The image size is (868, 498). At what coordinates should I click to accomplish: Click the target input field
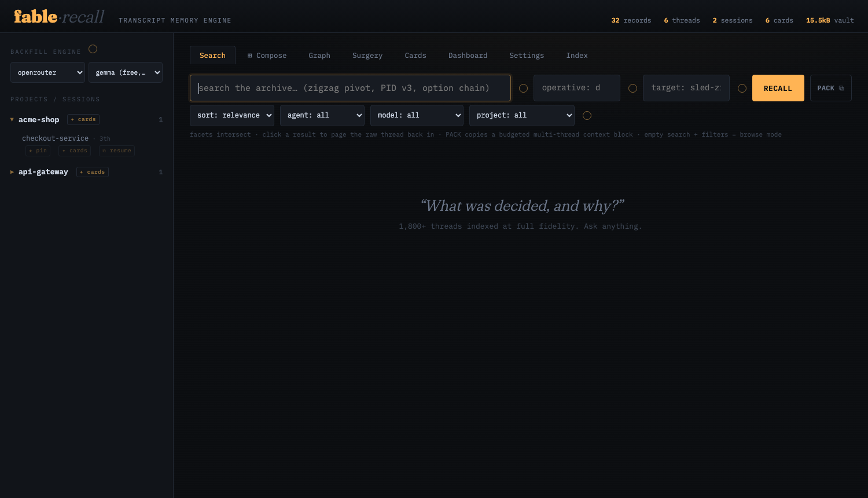tap(686, 88)
